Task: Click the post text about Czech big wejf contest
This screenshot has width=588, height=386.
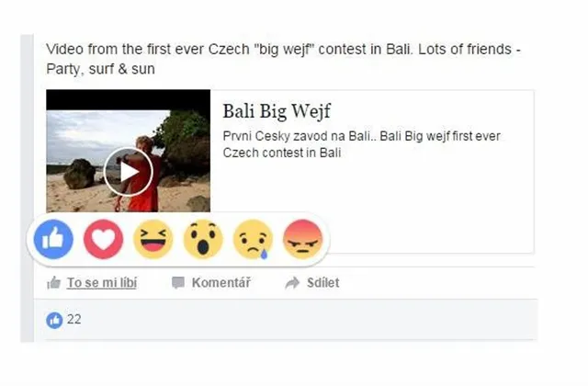Action: (283, 59)
